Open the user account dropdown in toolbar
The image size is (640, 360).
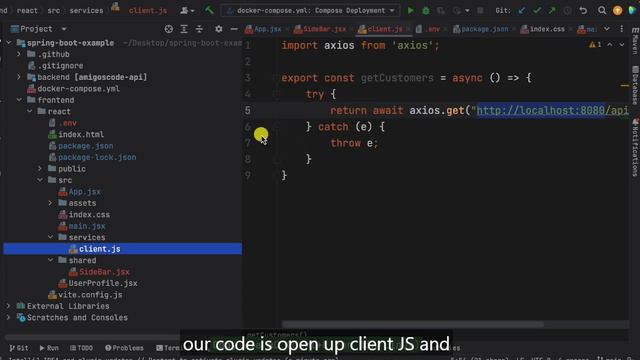coord(187,11)
